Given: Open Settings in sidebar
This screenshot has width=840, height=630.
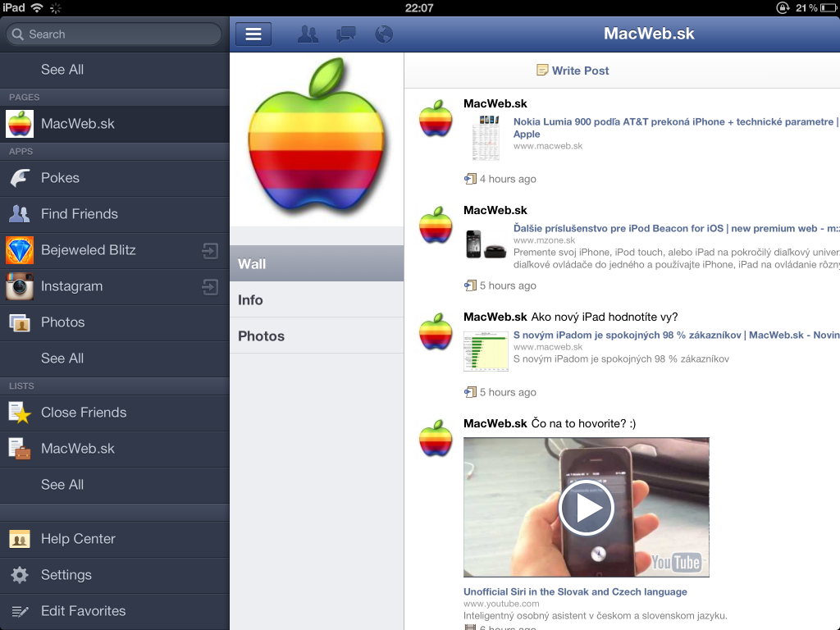Looking at the screenshot, I should [x=115, y=575].
